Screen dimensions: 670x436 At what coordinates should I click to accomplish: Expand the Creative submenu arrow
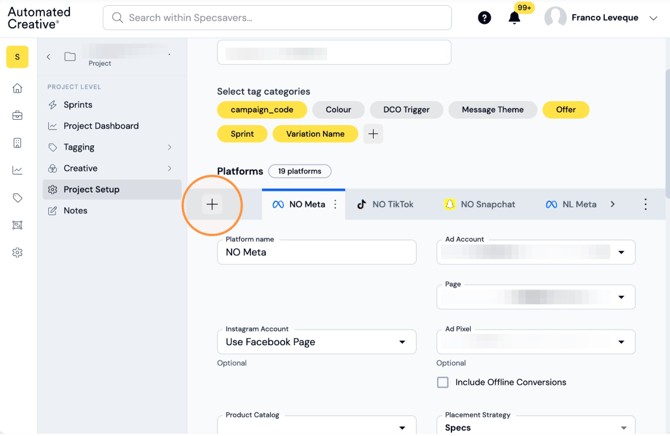pyautogui.click(x=170, y=168)
